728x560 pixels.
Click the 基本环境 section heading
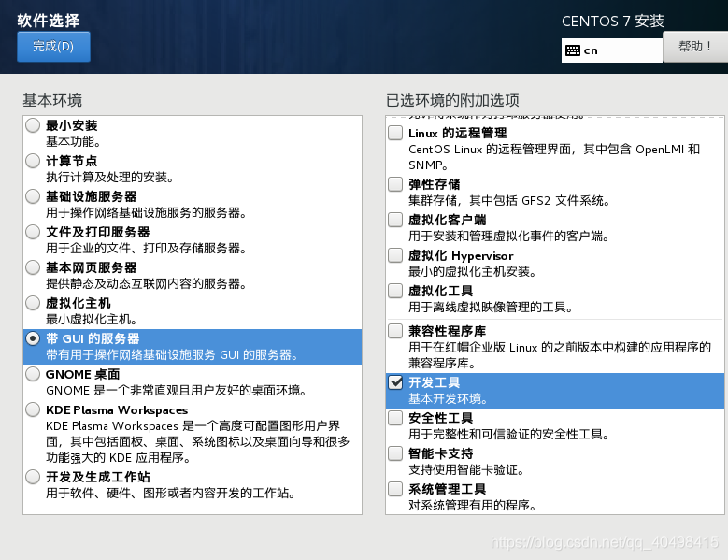pos(52,100)
